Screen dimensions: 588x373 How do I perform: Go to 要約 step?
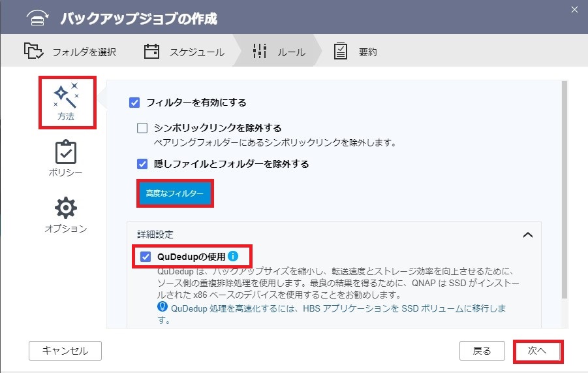tap(355, 51)
